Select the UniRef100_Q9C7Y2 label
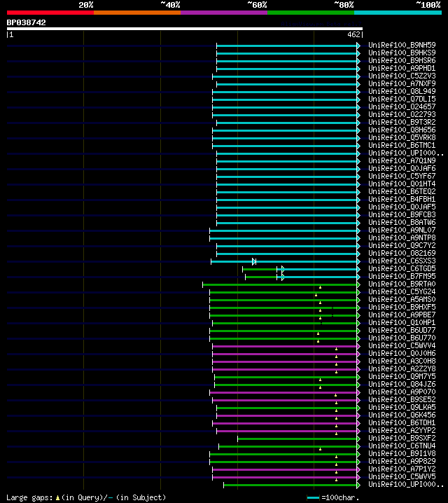The height and width of the screenshot is (503, 448). tap(402, 245)
